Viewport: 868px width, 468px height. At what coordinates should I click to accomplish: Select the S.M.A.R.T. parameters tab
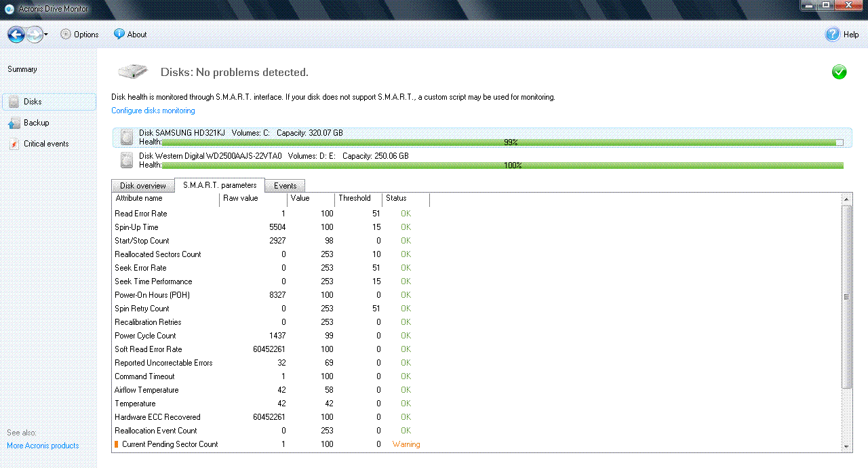pyautogui.click(x=220, y=185)
